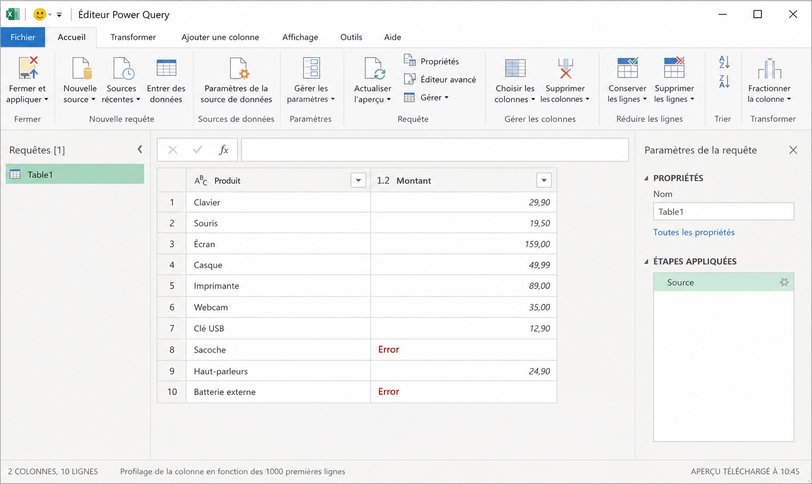Viewport: 812px width, 484px height.
Task: Open the Aide tab
Action: [393, 37]
